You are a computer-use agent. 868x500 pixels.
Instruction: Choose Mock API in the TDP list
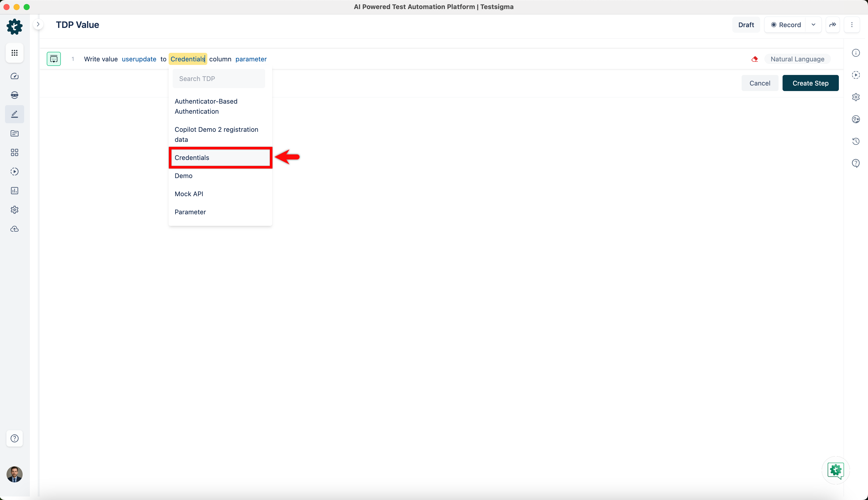189,194
